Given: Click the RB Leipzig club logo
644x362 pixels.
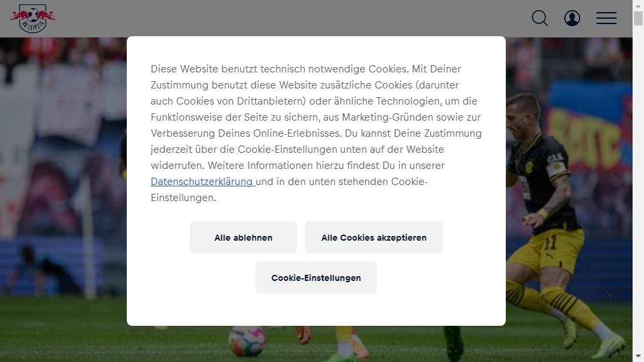Looking at the screenshot, I should (33, 19).
